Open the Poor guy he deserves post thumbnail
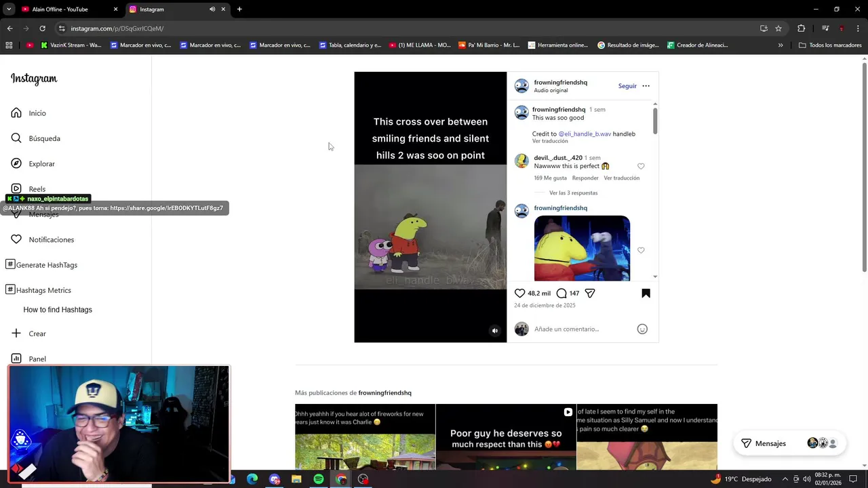This screenshot has width=868, height=488. pyautogui.click(x=506, y=437)
